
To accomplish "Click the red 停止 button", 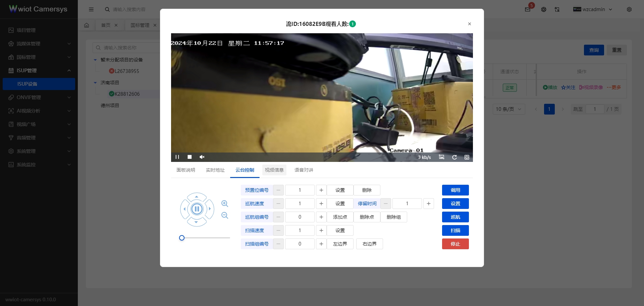I will click(x=455, y=244).
